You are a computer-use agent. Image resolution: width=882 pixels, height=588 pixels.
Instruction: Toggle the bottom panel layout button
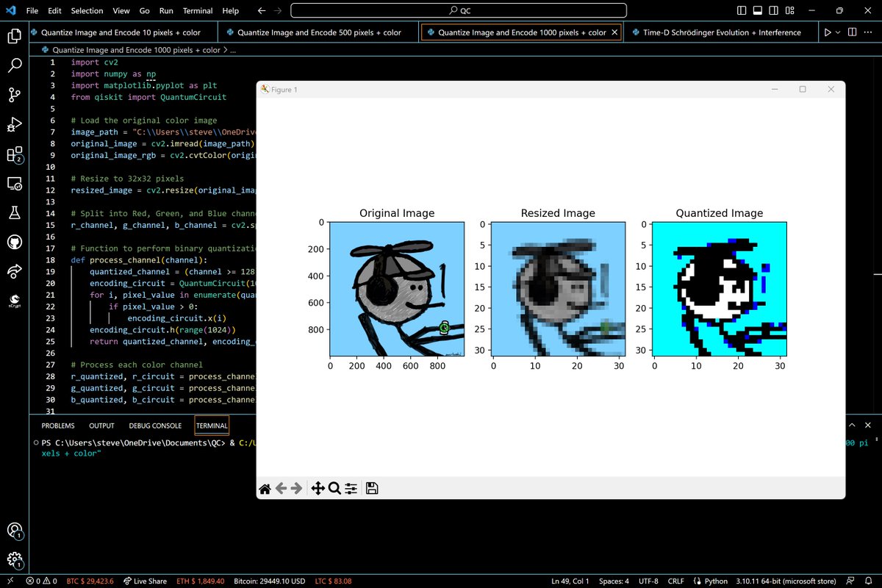tap(757, 11)
